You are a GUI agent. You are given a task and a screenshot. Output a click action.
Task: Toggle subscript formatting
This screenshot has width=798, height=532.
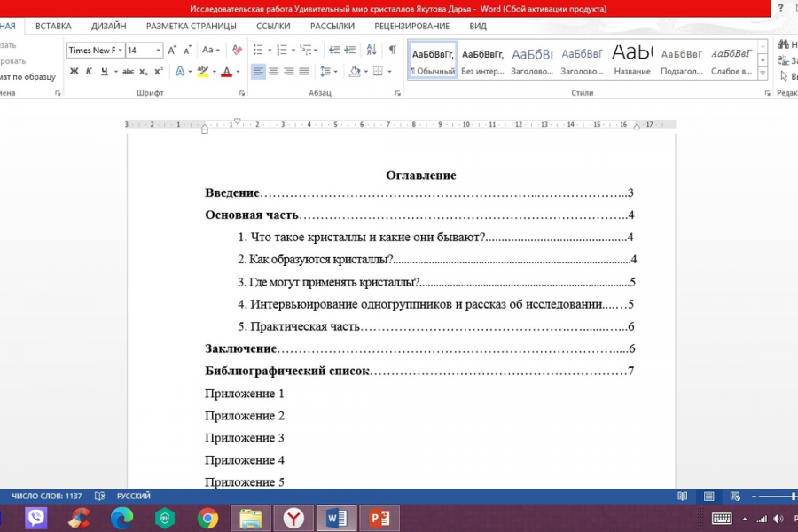tap(144, 71)
